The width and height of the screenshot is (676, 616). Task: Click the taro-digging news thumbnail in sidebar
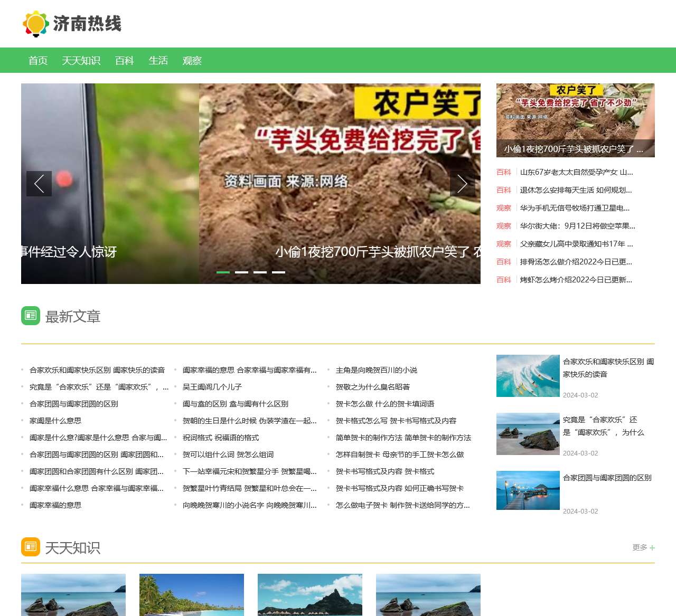point(575,120)
